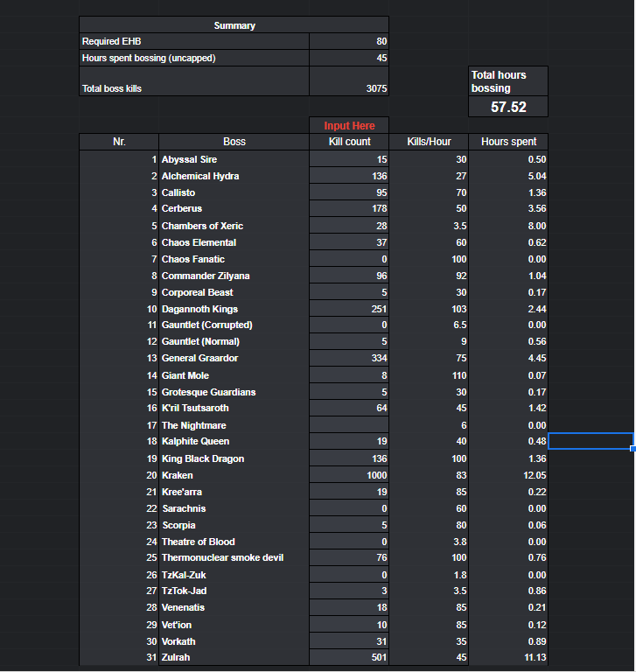Click the Hours spent column header
Viewport: 636px width, 672px height.
pos(508,142)
